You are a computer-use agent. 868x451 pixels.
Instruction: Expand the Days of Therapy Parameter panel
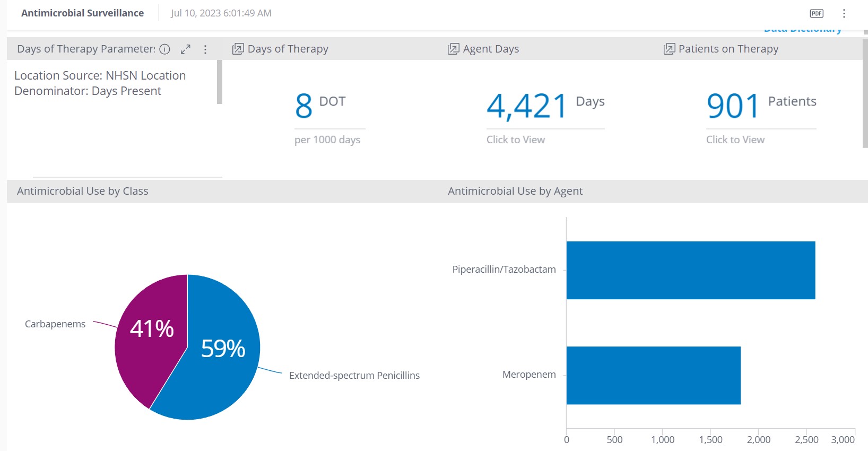(x=185, y=49)
